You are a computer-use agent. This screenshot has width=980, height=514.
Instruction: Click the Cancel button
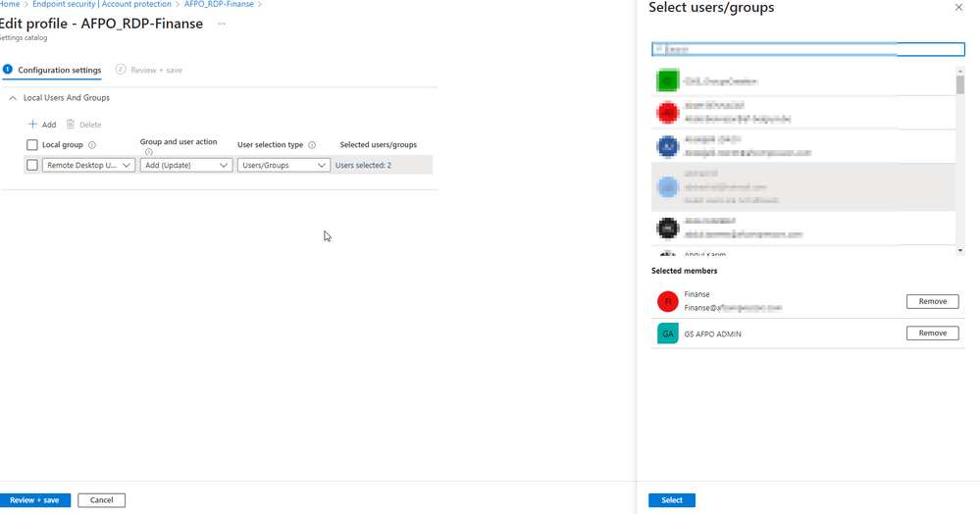(x=101, y=500)
